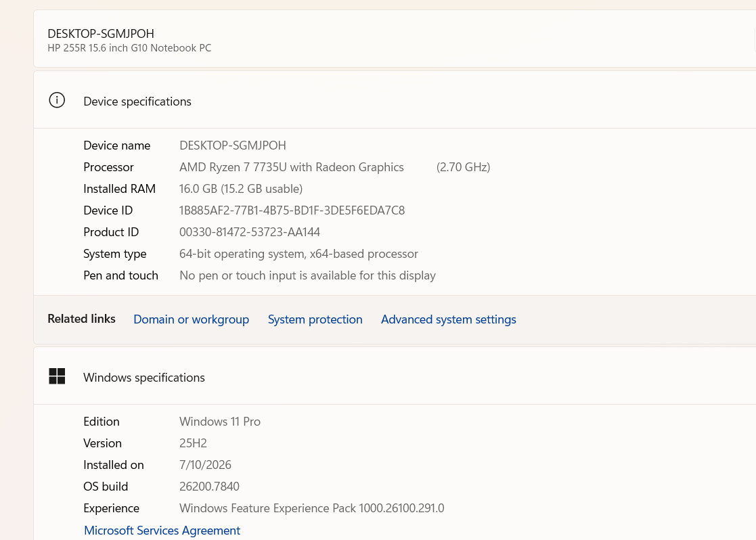Click the System type label
This screenshot has height=540, width=756.
click(115, 254)
